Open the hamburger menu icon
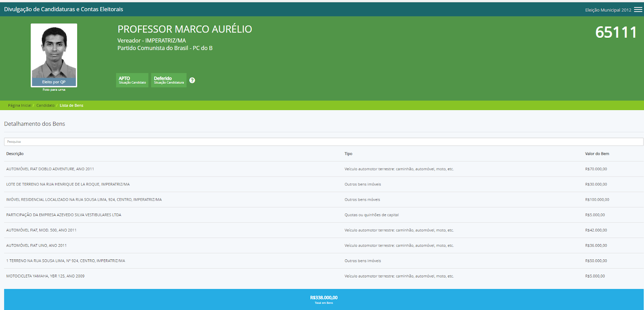The height and width of the screenshot is (310, 644). [638, 10]
